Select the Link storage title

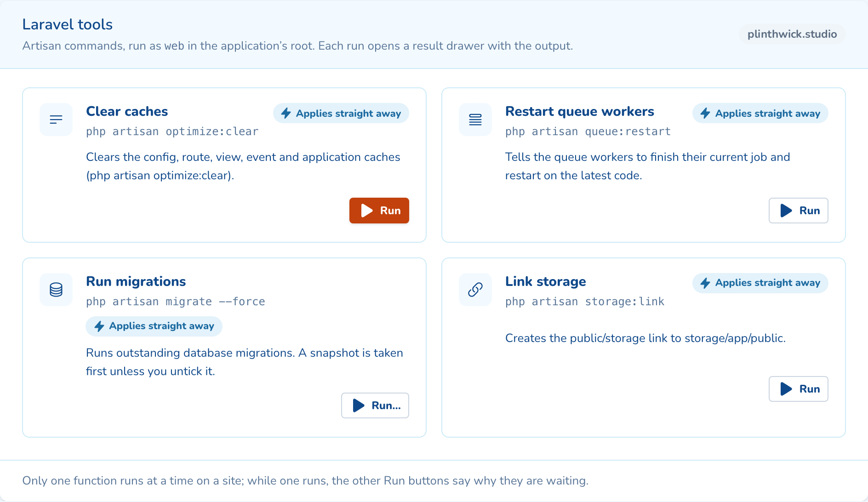[546, 281]
